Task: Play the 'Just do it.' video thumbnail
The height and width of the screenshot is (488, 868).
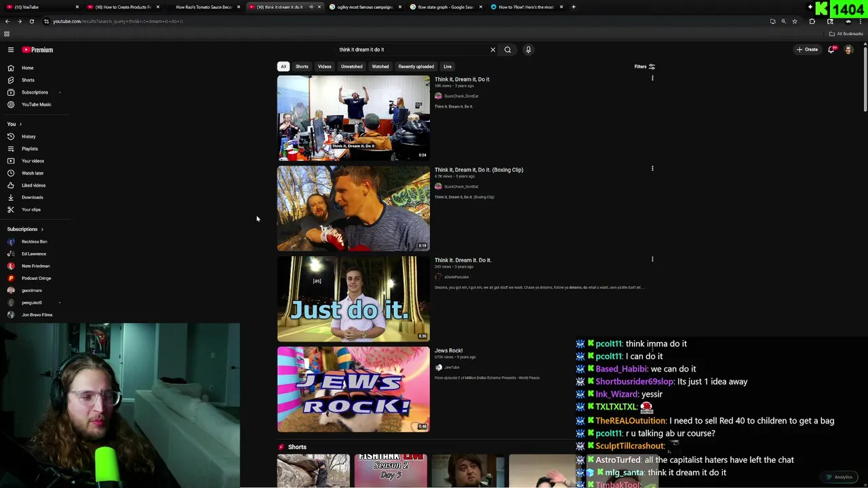Action: pyautogui.click(x=353, y=299)
